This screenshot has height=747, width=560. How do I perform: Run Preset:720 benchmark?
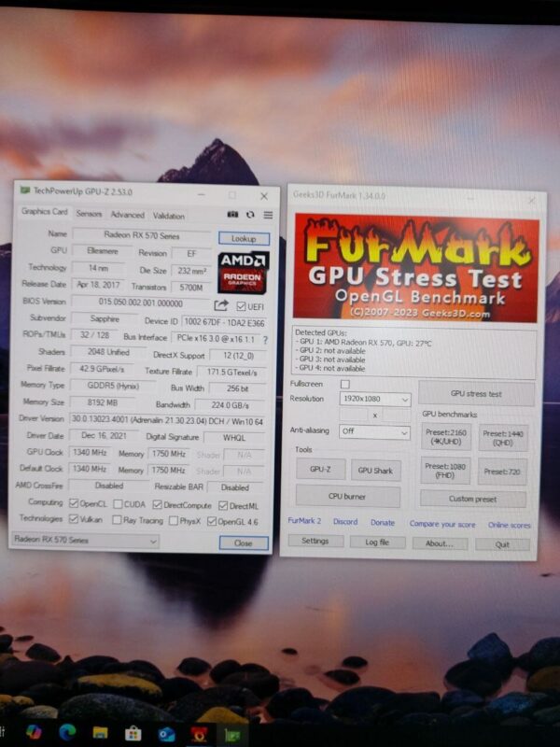click(502, 472)
